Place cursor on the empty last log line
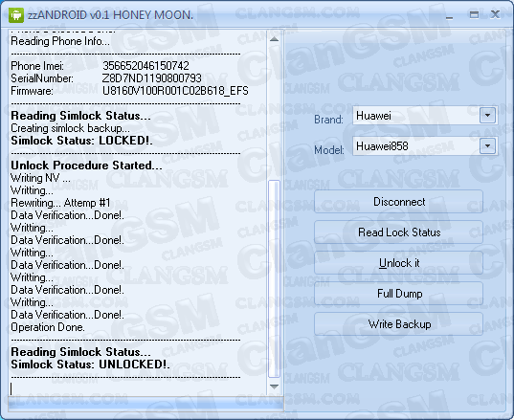The height and width of the screenshot is (420, 514). 138,388
